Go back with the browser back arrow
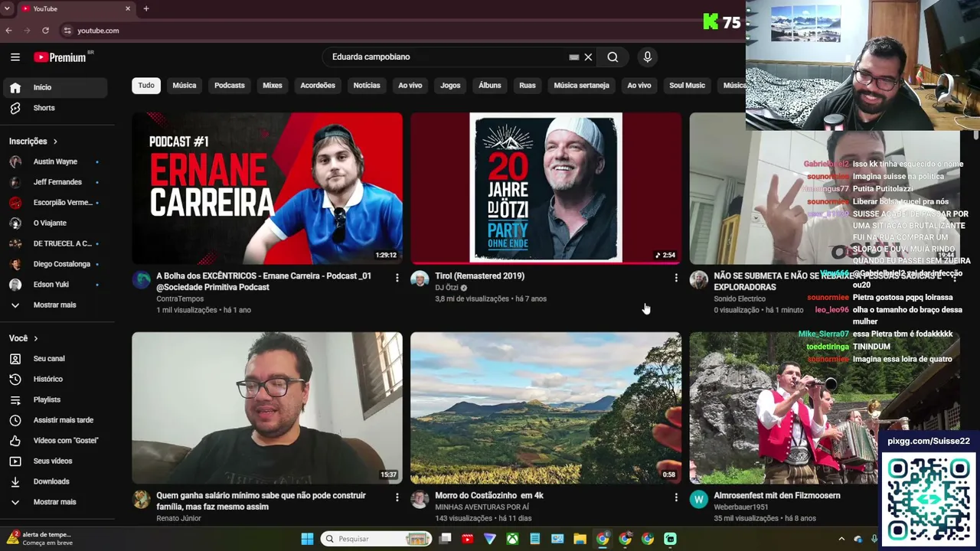 click(x=8, y=31)
